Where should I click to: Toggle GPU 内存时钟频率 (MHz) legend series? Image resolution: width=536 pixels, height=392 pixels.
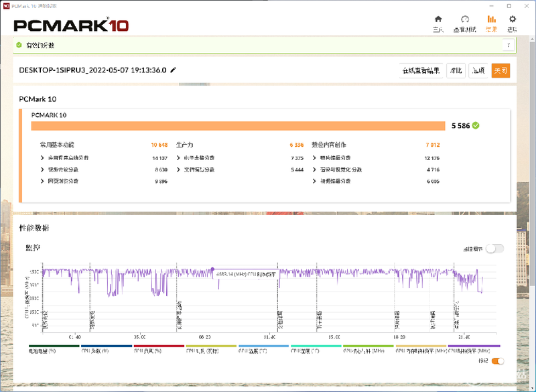(421, 349)
